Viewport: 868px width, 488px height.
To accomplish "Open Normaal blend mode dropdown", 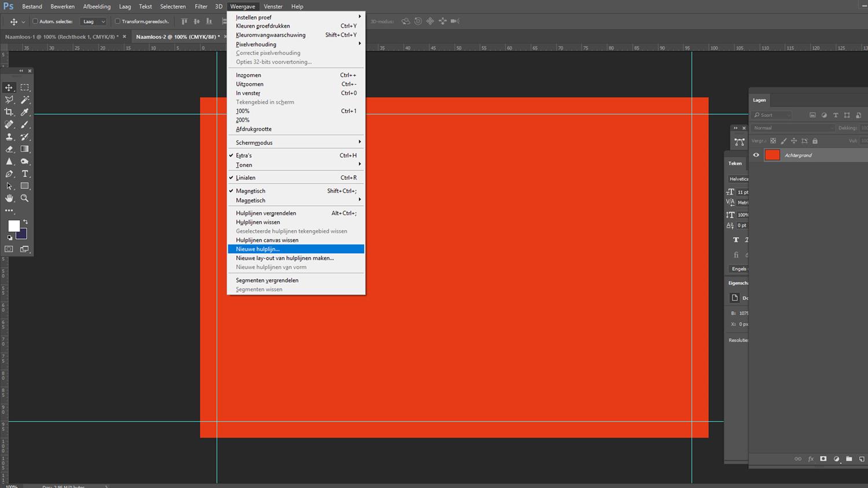I will pos(793,128).
